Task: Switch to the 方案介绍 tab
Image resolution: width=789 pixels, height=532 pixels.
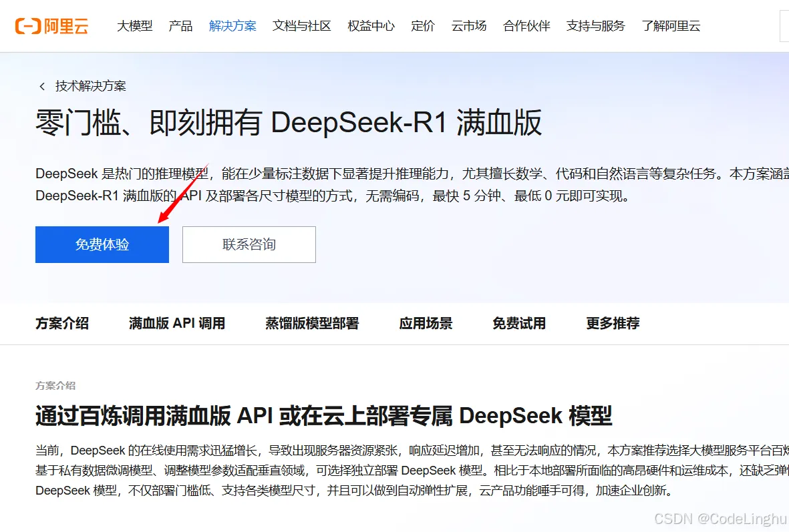Action: 62,323
